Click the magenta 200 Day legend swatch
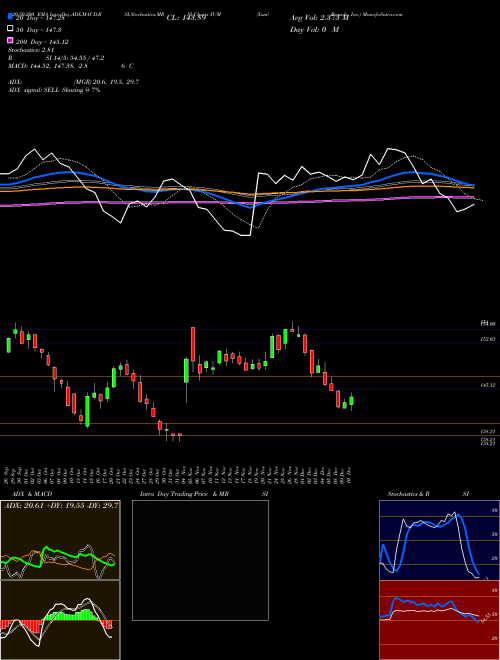Viewport: 500px width, 660px height. pos(10,41)
